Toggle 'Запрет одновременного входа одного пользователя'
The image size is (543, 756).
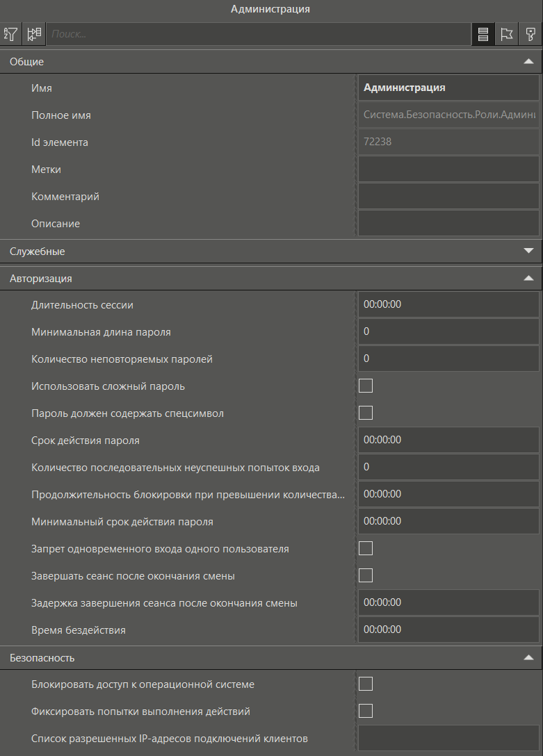[366, 548]
